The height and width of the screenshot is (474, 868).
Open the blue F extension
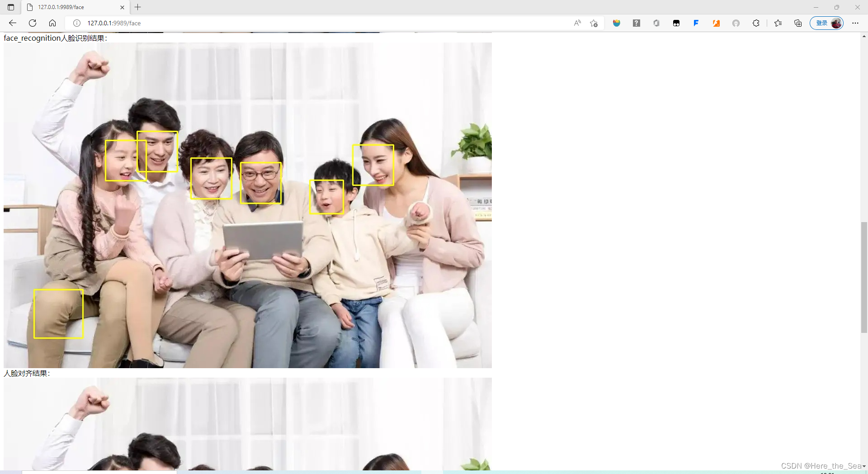pyautogui.click(x=696, y=23)
